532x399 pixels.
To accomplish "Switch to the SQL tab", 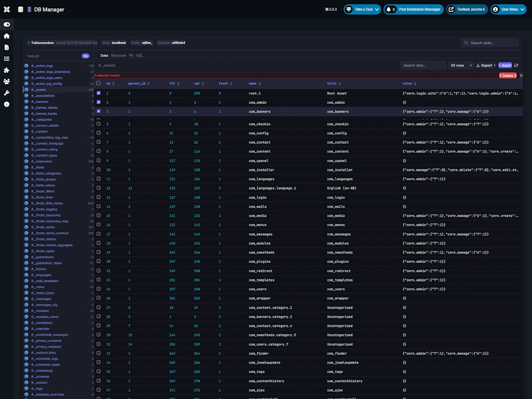I will click(139, 55).
